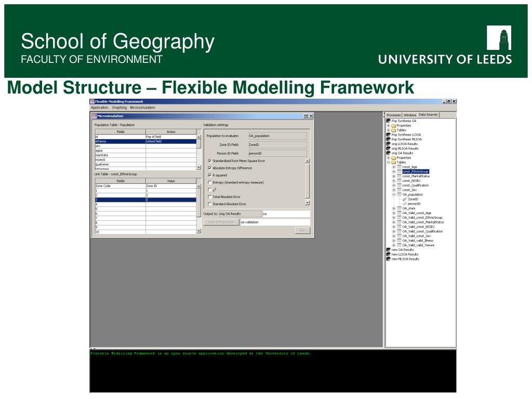Click the personID field link icon
The width and height of the screenshot is (532, 399).
[404, 204]
